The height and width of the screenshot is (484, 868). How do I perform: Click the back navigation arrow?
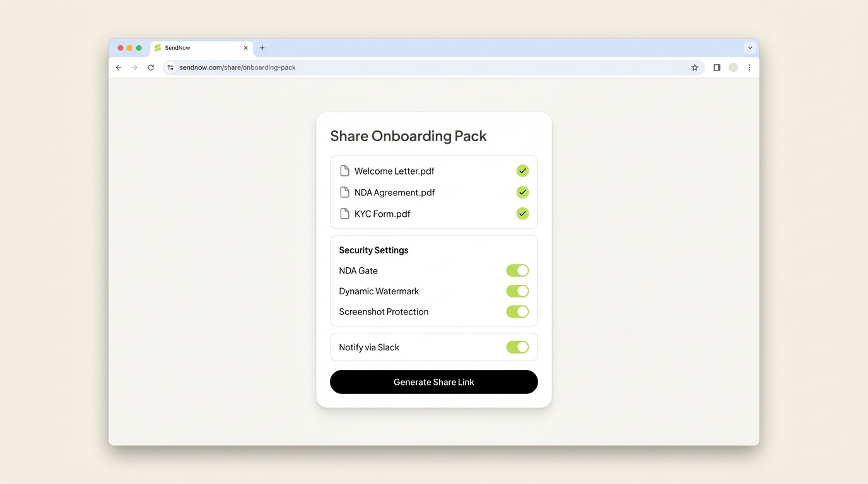[118, 67]
